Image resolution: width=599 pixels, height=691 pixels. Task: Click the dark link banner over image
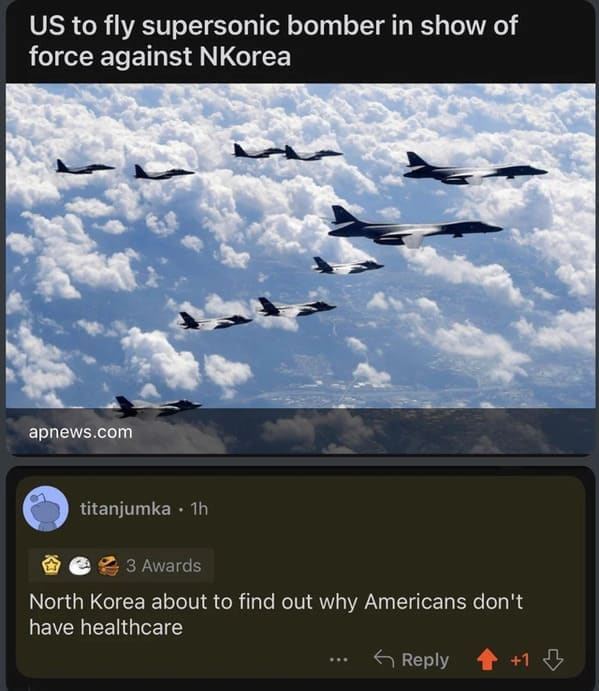coord(300,431)
